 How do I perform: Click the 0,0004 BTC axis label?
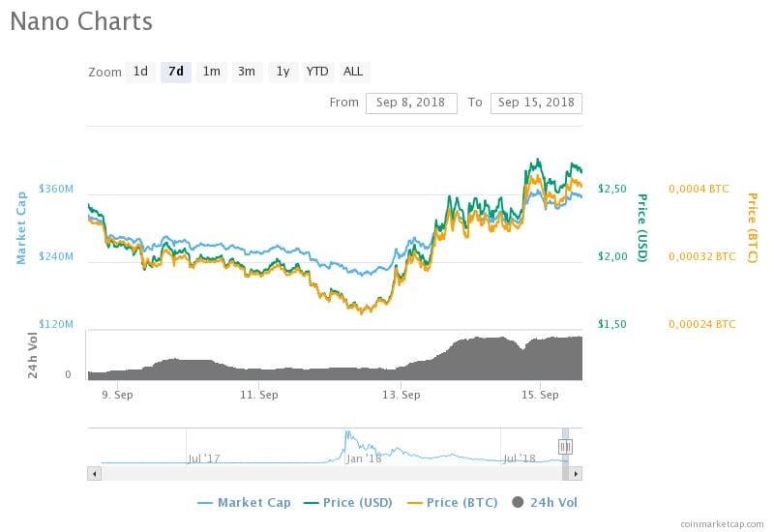699,189
